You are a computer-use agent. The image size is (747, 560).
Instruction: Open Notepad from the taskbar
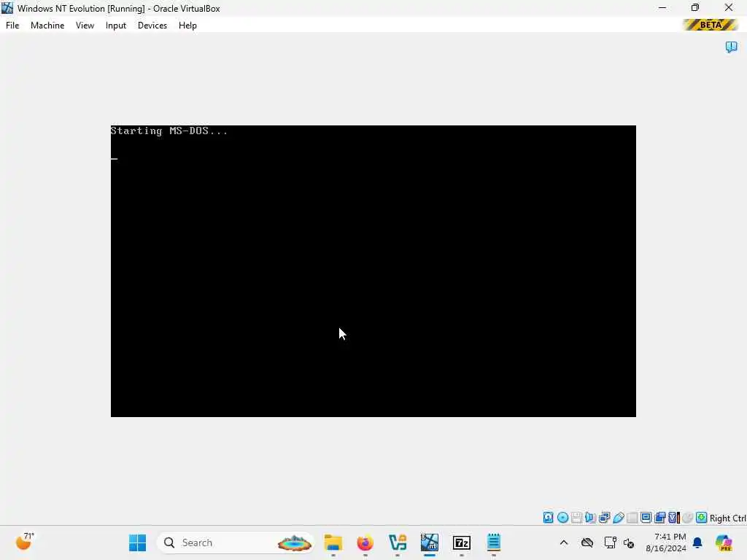(494, 542)
